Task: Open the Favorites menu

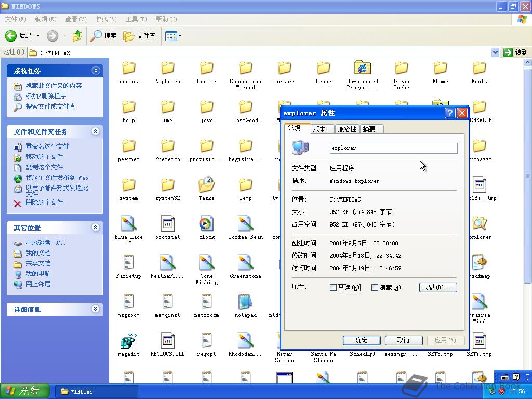Action: pos(106,19)
